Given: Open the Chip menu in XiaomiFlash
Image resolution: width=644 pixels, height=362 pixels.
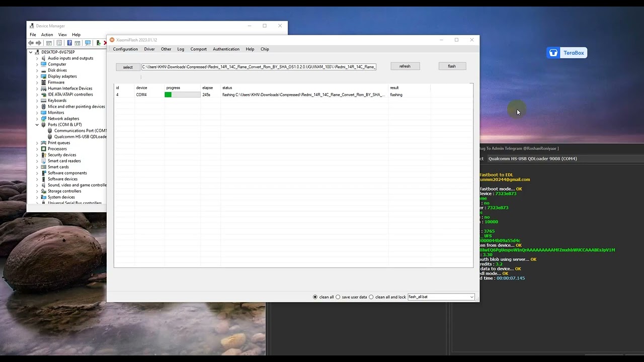Looking at the screenshot, I should (265, 49).
